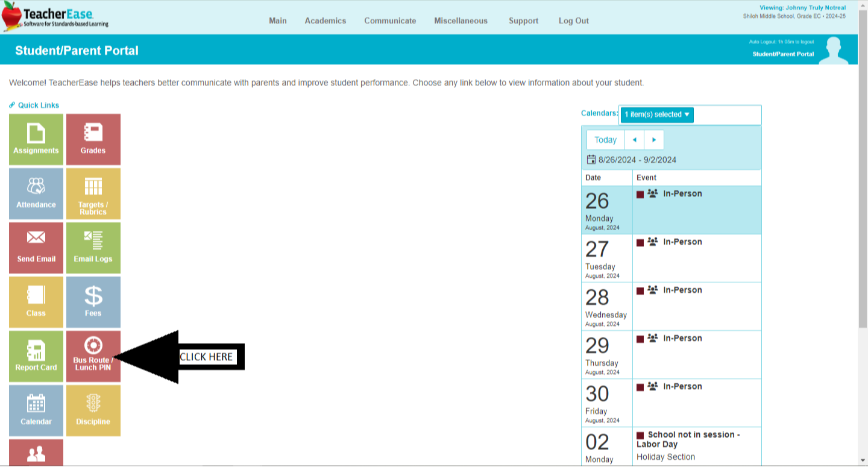This screenshot has width=868, height=467.
Task: Select the Thursday 29 date cell
Action: pos(607,354)
